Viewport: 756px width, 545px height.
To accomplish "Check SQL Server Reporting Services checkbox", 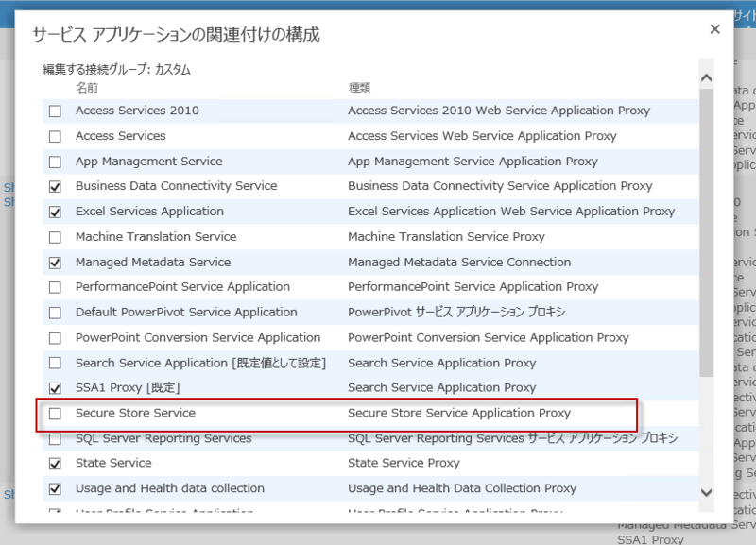I will [x=55, y=439].
